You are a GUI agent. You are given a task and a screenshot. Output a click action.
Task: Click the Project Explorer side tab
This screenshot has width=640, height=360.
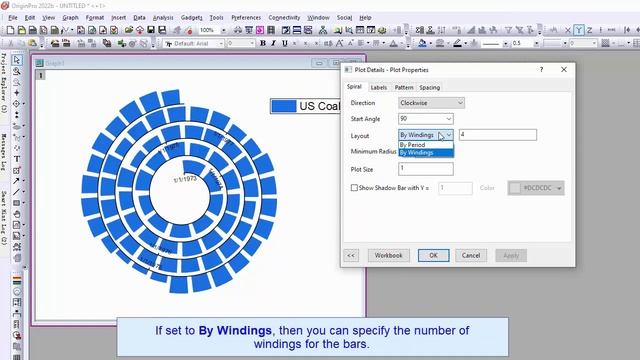tap(4, 83)
